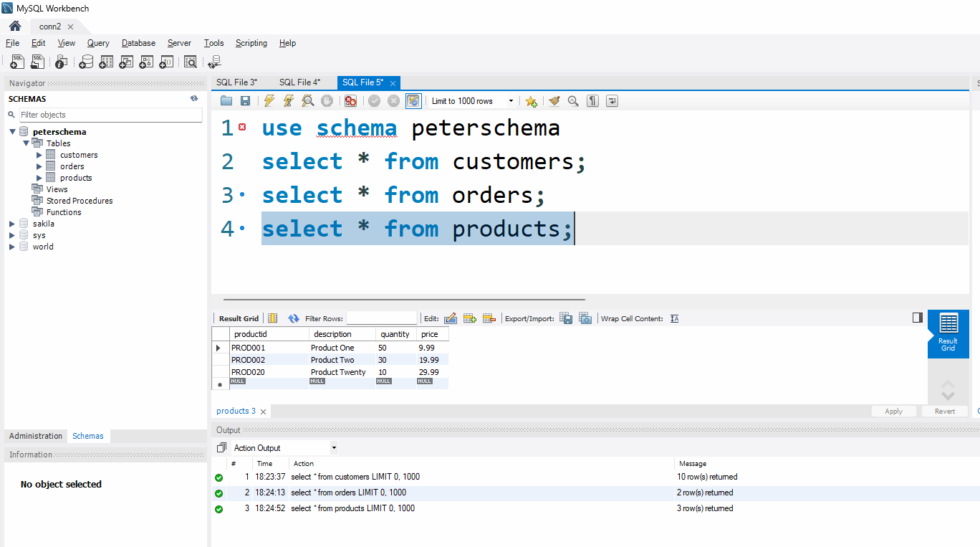This screenshot has height=547, width=980.
Task: Execute the SQL script with the lightning bolt
Action: [x=269, y=101]
